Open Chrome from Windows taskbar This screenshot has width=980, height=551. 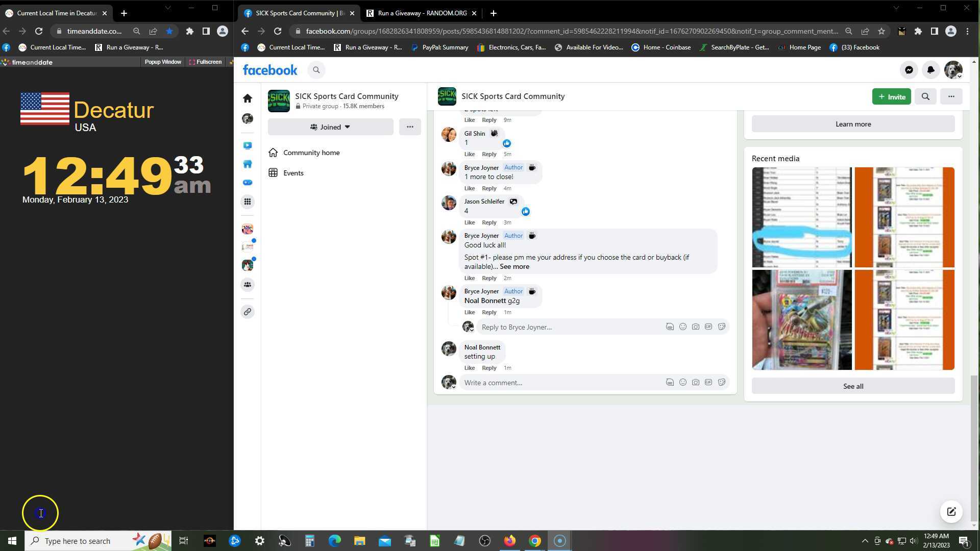click(x=534, y=541)
